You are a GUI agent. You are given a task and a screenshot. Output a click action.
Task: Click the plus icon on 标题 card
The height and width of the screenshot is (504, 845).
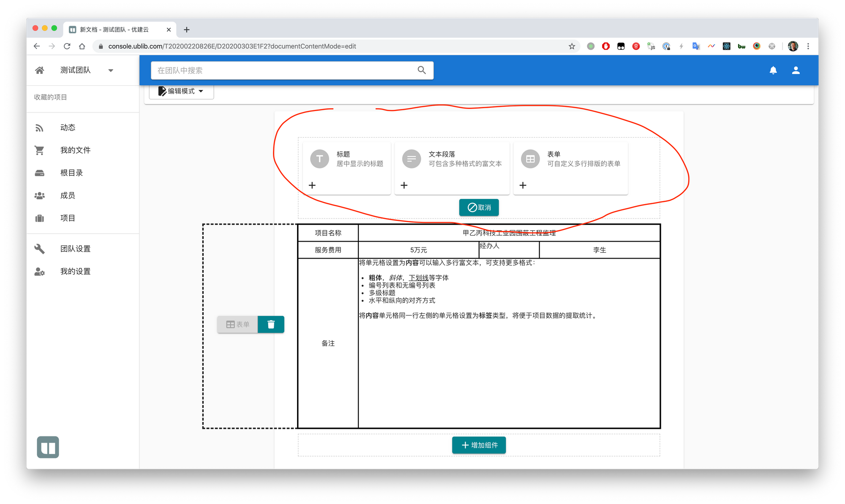[x=312, y=185]
